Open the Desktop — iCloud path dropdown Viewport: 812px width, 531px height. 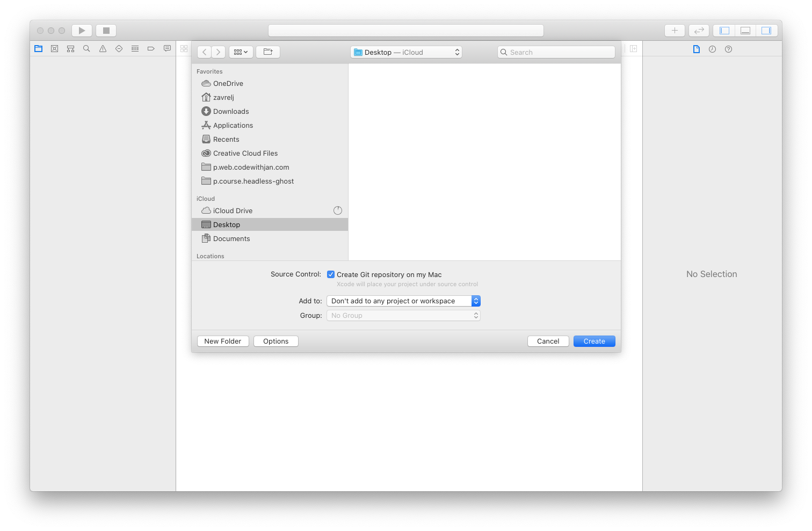pos(406,52)
